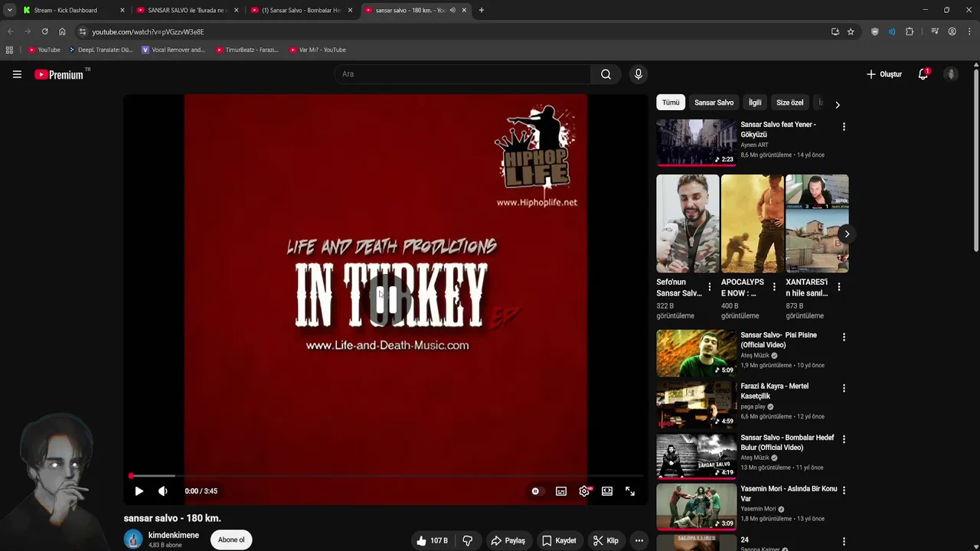Open notifications bell
The height and width of the screenshot is (551, 980).
coord(923,74)
